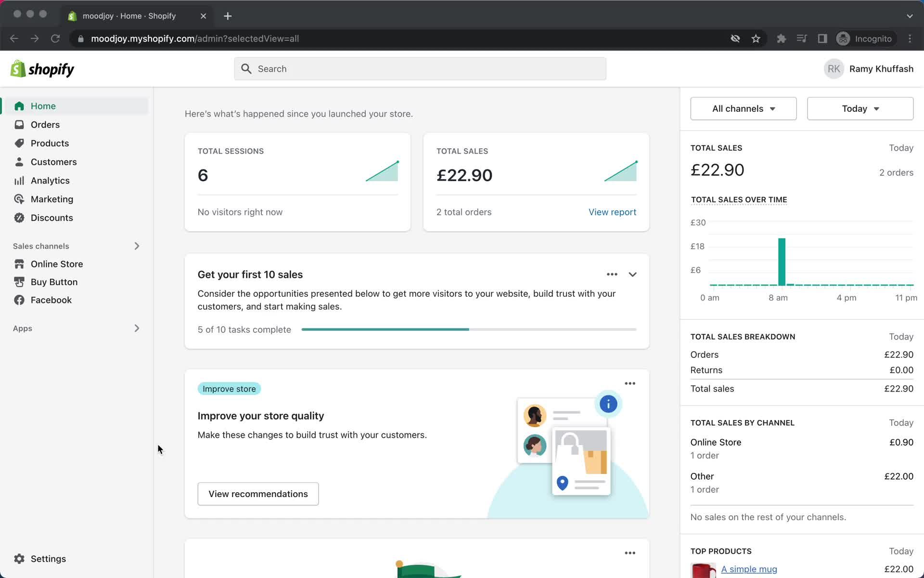Open Settings gear in sidebar

[x=19, y=559]
